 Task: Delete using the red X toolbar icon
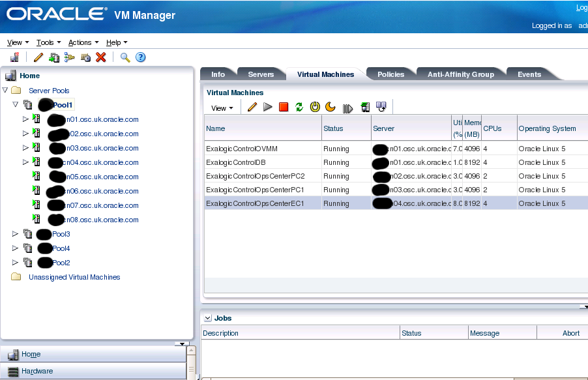click(101, 57)
